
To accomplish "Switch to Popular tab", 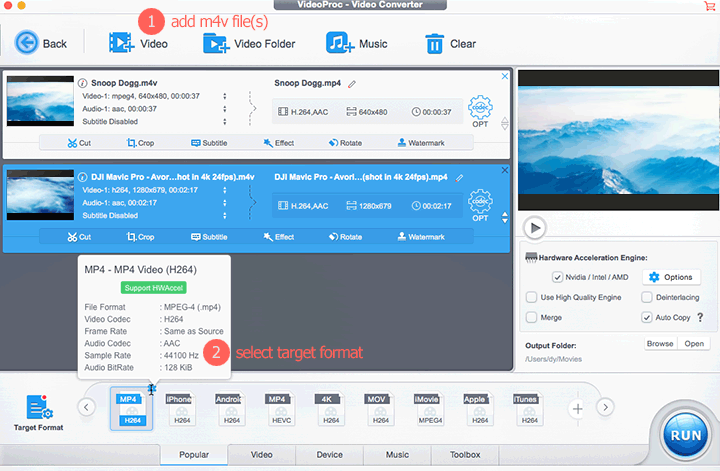I will pos(194,455).
